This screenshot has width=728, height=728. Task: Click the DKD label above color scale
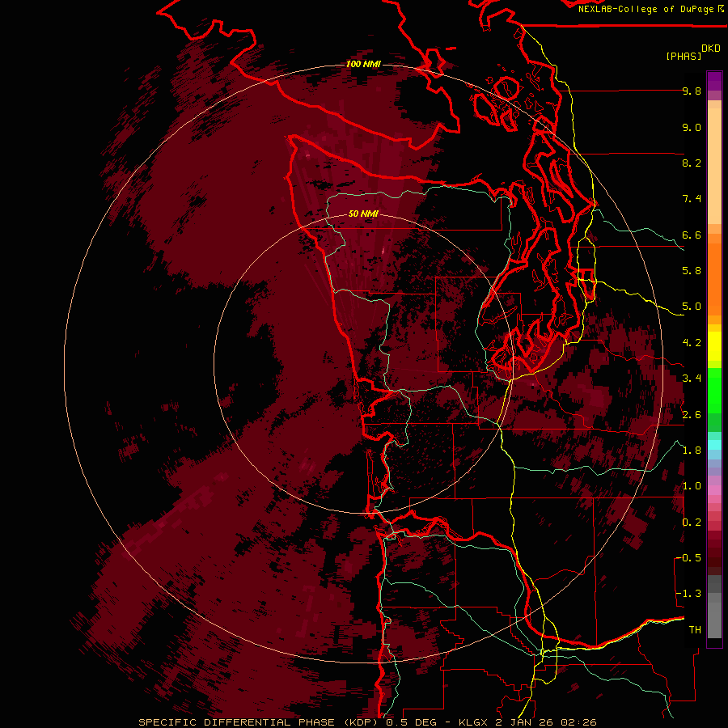pos(711,49)
